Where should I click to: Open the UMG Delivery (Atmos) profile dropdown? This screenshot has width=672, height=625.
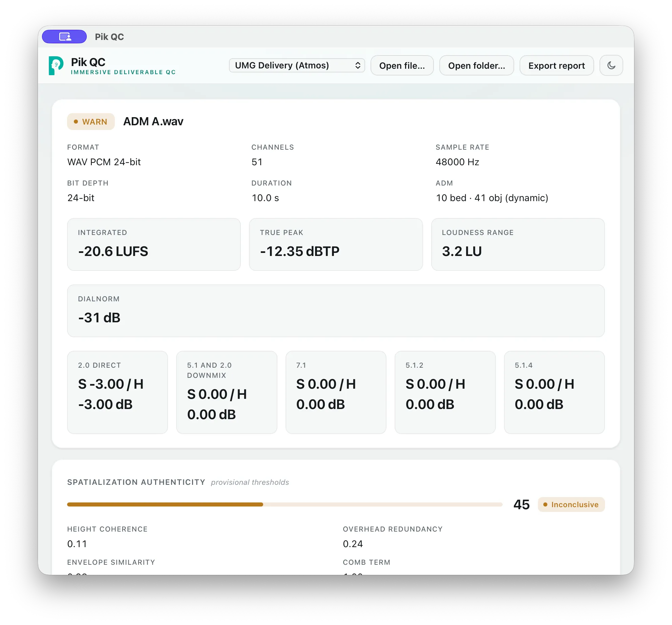click(x=297, y=65)
